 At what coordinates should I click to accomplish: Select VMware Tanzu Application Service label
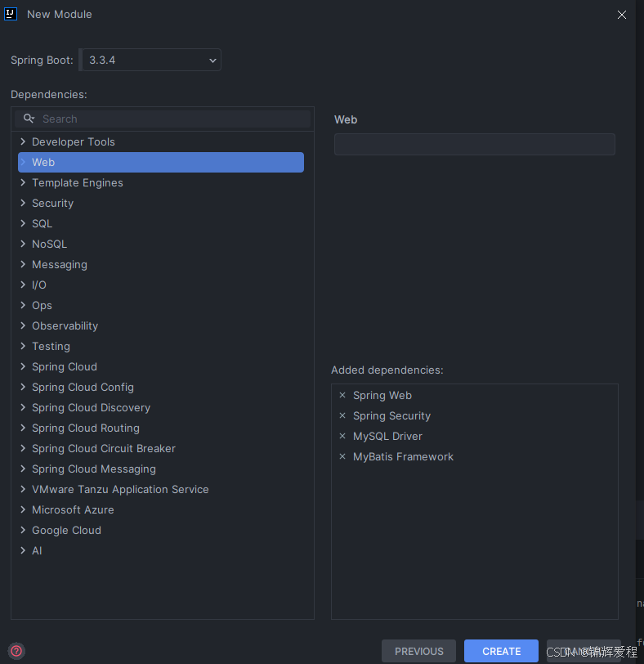point(121,490)
